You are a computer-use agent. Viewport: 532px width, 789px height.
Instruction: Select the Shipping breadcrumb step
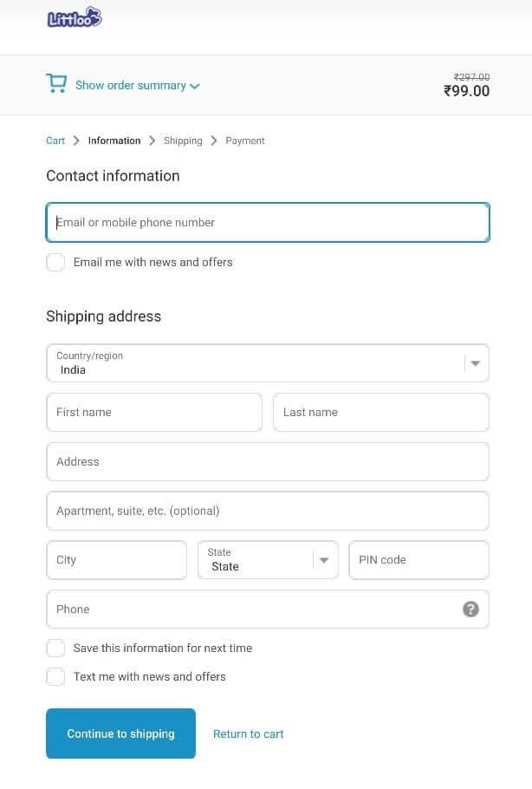[x=183, y=140]
